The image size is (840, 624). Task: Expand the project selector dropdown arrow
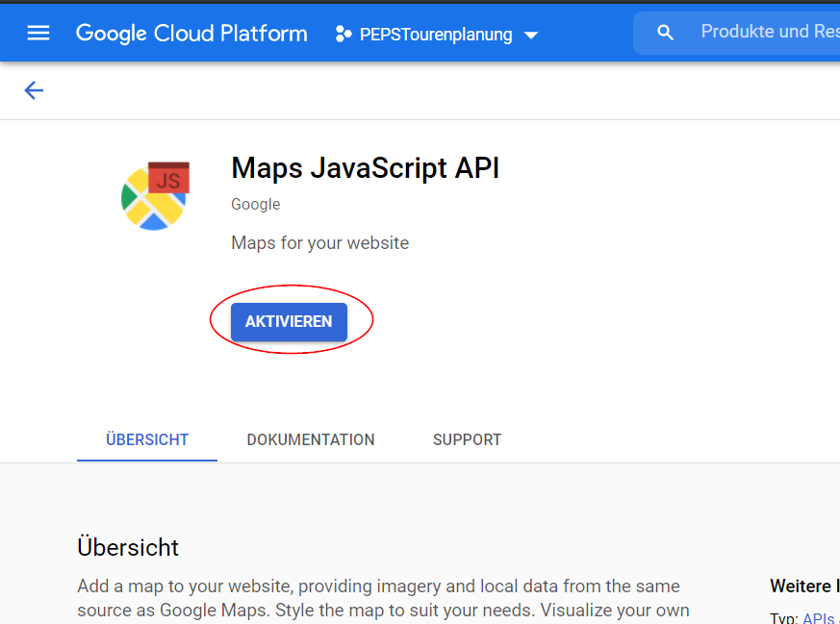click(530, 37)
